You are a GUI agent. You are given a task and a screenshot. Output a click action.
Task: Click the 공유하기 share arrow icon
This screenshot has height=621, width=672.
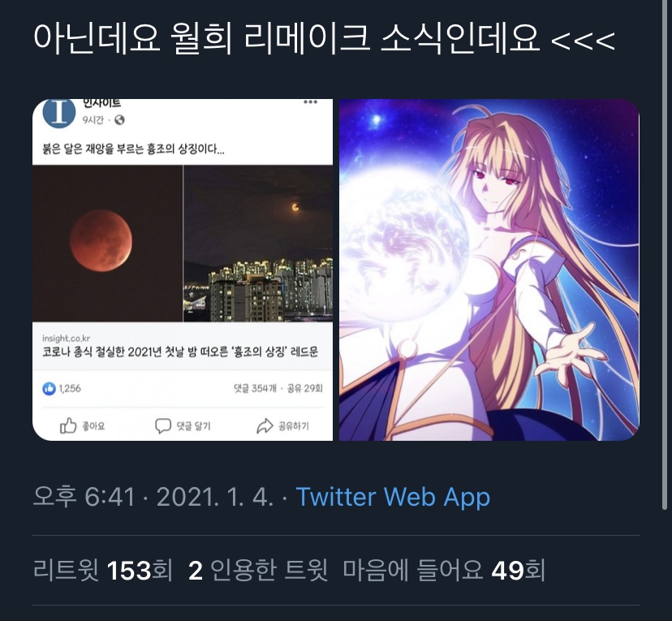[265, 425]
